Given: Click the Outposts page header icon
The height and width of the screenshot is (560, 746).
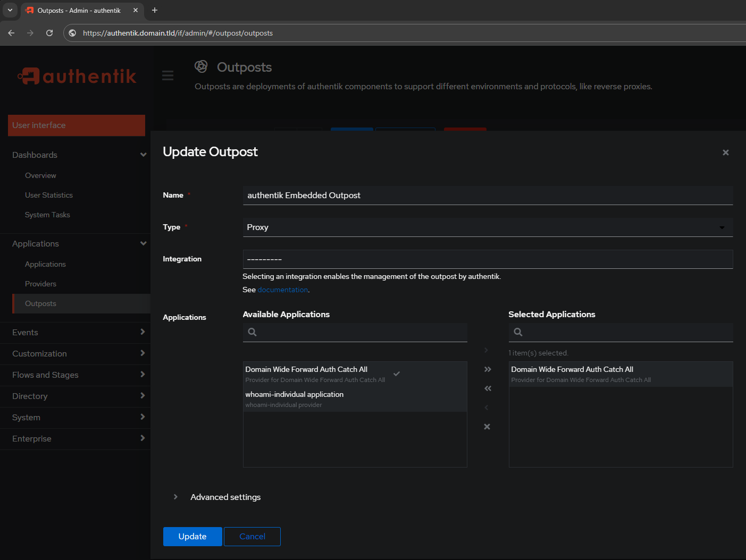Looking at the screenshot, I should coord(201,66).
